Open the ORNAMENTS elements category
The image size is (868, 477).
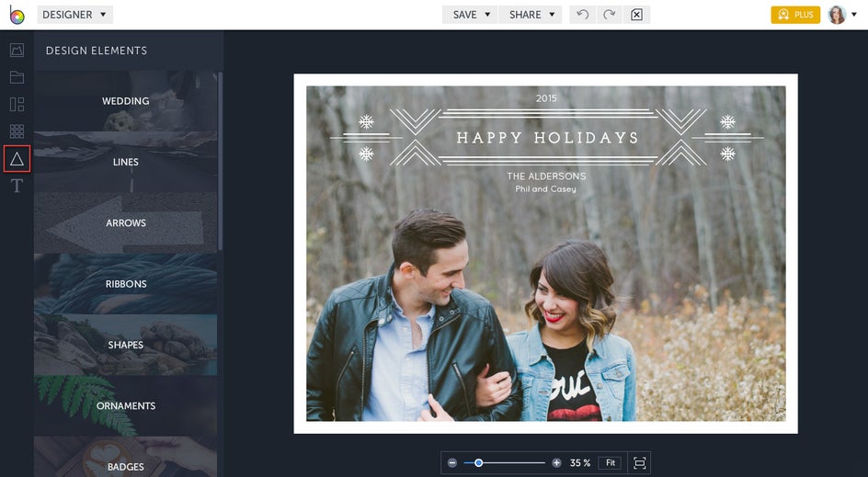pyautogui.click(x=126, y=405)
